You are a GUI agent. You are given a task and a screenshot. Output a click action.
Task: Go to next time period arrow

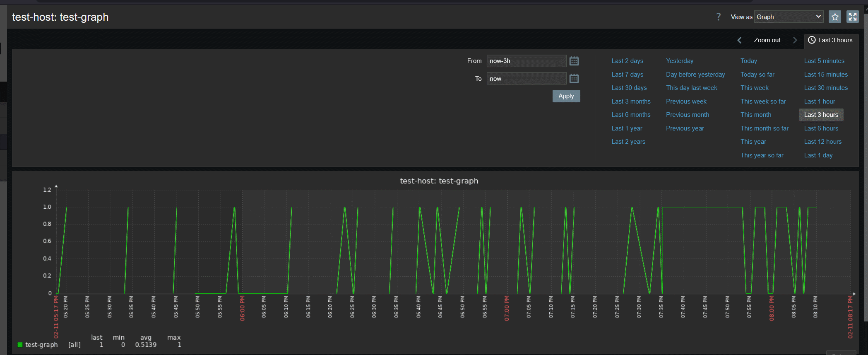795,40
